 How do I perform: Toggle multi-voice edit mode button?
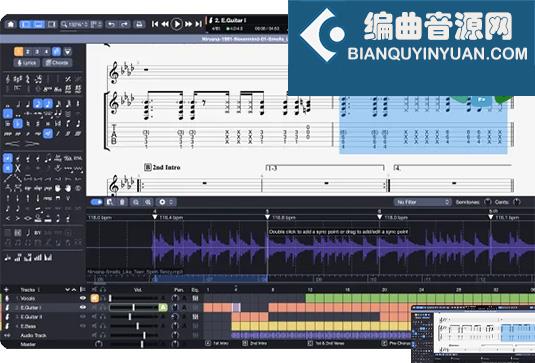click(57, 52)
